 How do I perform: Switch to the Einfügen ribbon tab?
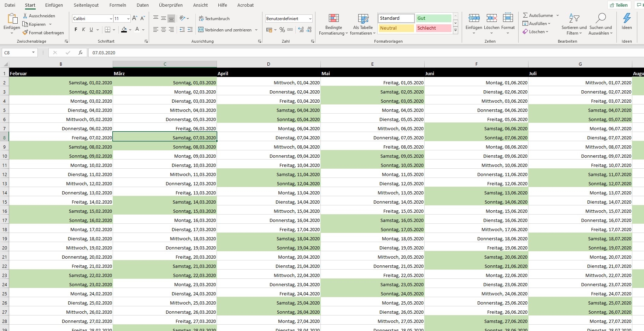pos(54,5)
